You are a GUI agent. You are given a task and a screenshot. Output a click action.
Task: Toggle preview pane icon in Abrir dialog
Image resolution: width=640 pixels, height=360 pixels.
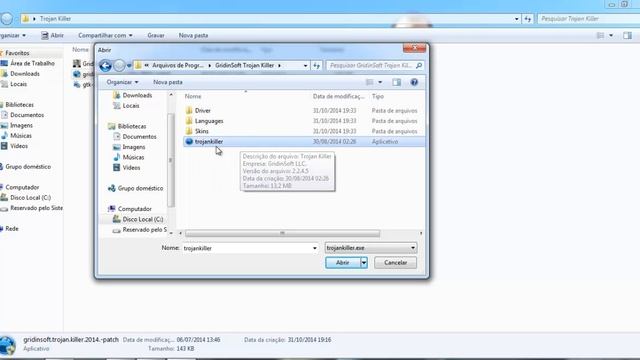click(x=396, y=82)
